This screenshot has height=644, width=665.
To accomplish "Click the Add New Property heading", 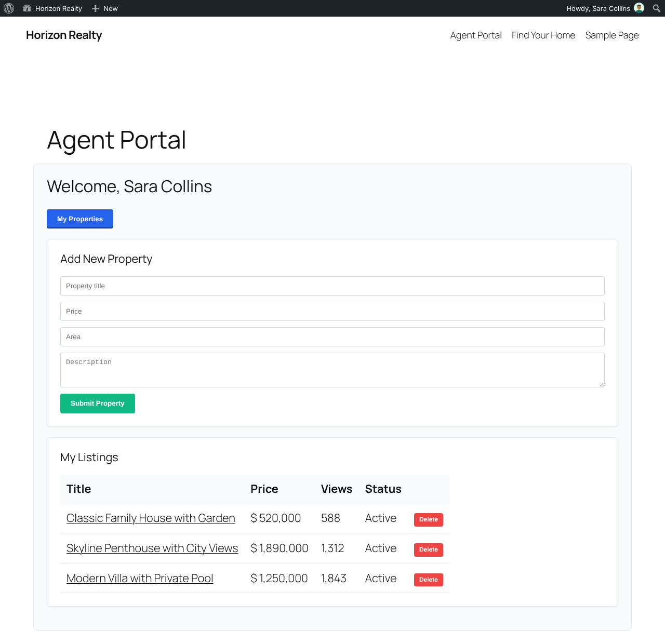I will coord(107,259).
